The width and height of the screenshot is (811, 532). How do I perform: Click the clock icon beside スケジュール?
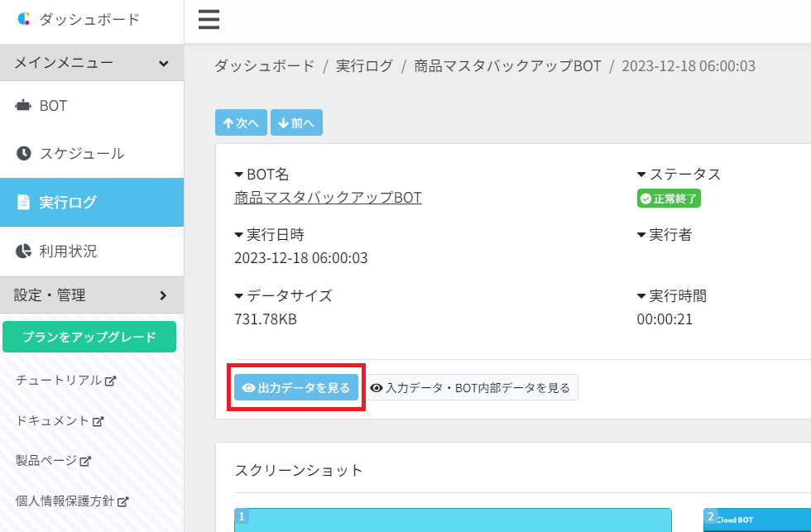24,154
